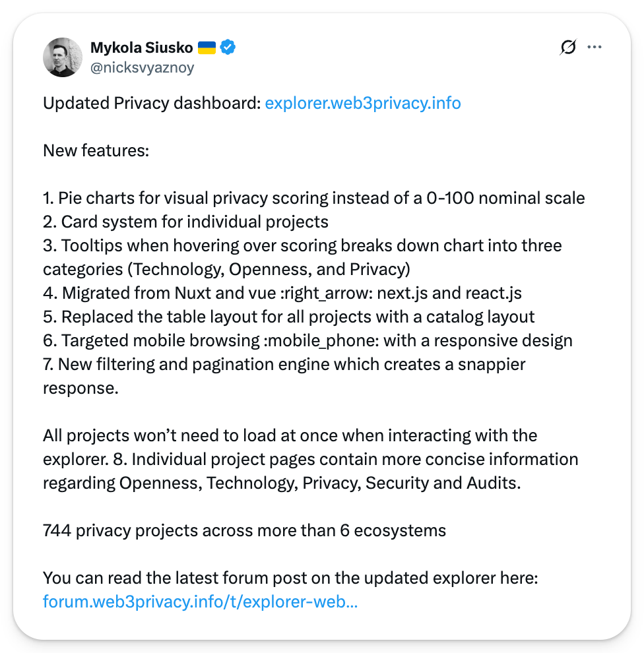This screenshot has height=653, width=644.
Task: Click the Grok slashed-circle icon
Action: tap(567, 47)
